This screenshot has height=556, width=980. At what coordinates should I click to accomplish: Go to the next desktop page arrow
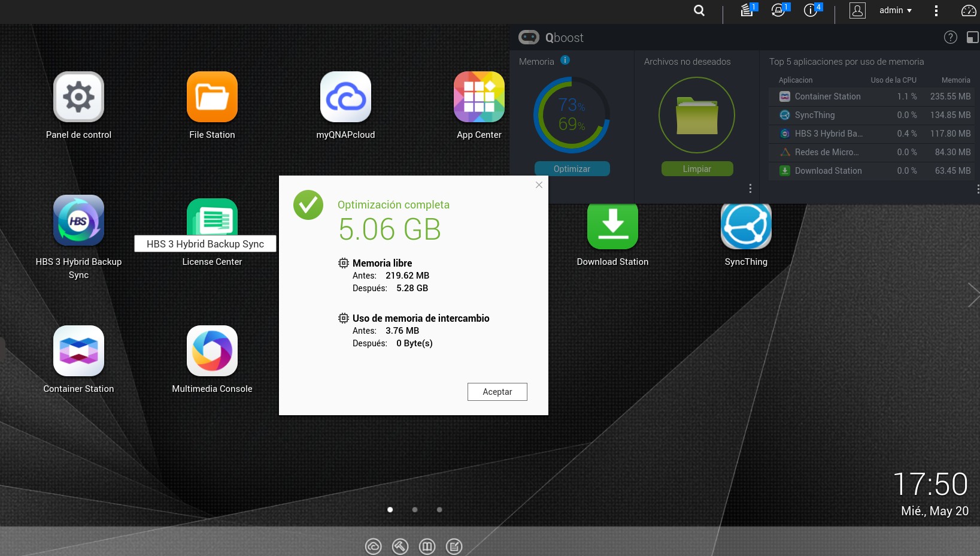(973, 295)
